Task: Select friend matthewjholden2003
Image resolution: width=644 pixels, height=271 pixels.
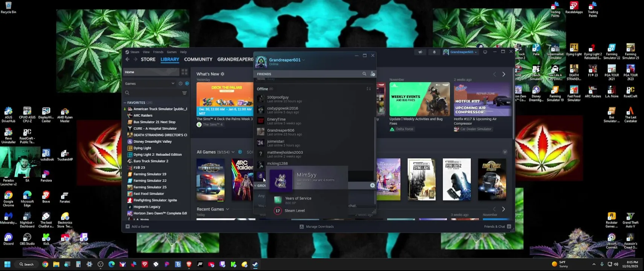Action: coord(314,154)
